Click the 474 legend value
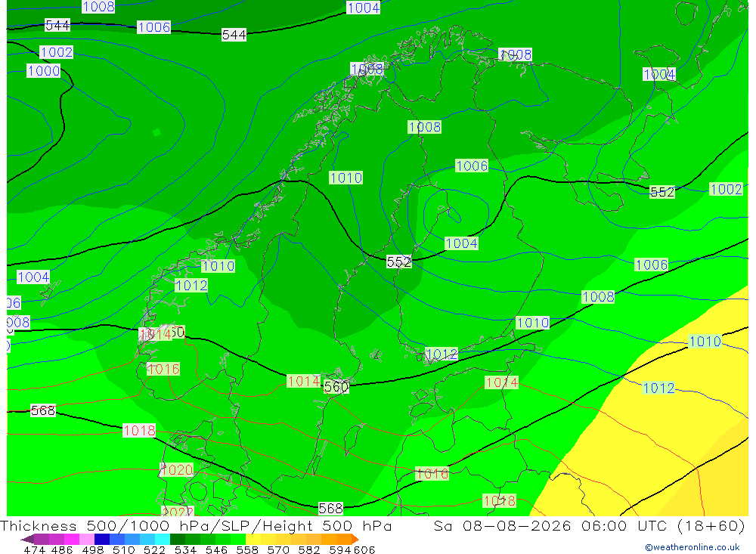Viewport: 756px width, 554px height. (x=34, y=549)
